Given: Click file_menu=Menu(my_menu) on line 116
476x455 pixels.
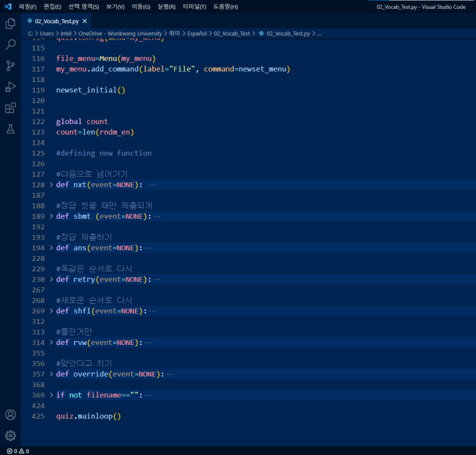Looking at the screenshot, I should tap(106, 58).
